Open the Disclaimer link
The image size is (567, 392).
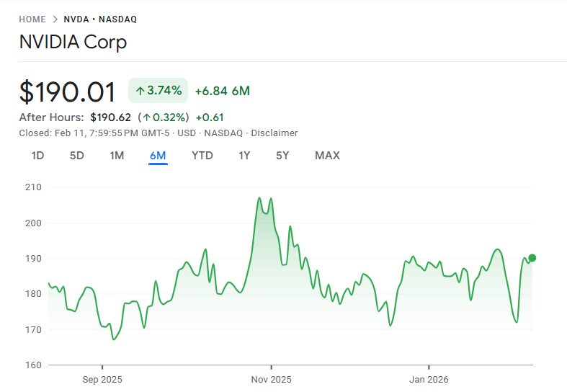click(x=274, y=133)
